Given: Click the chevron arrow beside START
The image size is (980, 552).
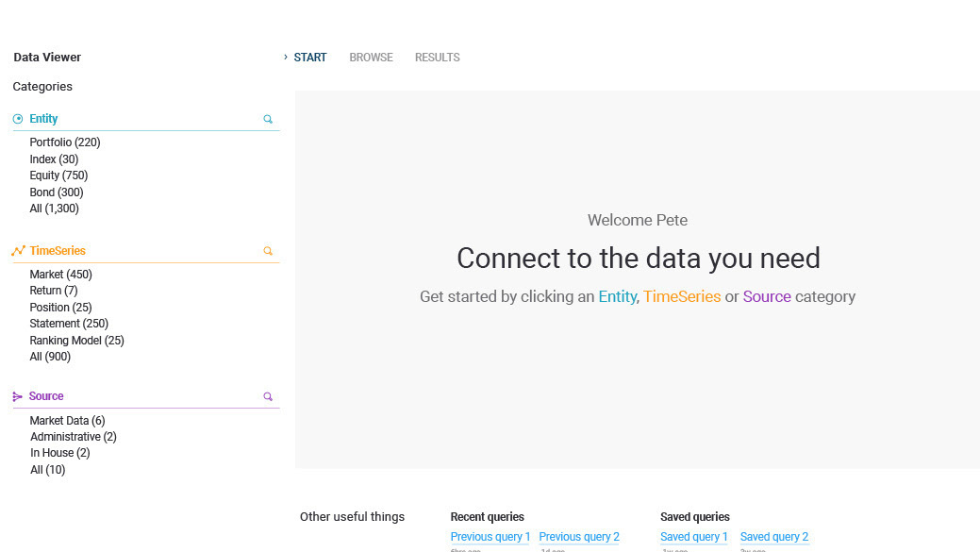Looking at the screenshot, I should click(x=286, y=58).
